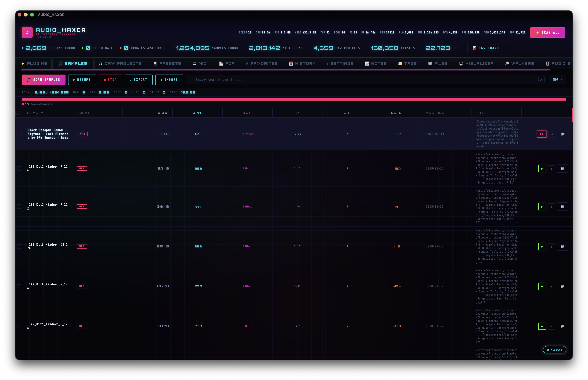Click the 122.3 BPM value for Kit5
Screen dimensions: 588x380
click(x=197, y=326)
